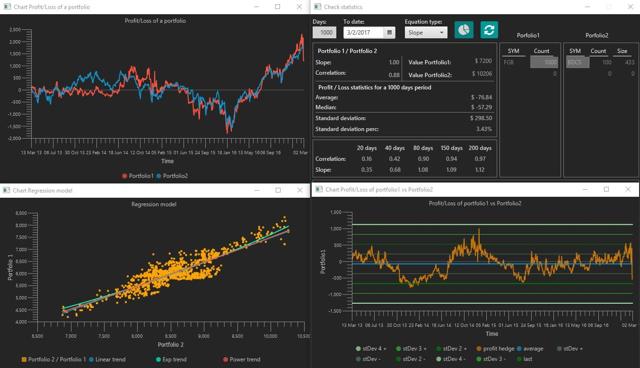
Task: Click the Portfolio1 Count cell in the first row
Action: 544,62
